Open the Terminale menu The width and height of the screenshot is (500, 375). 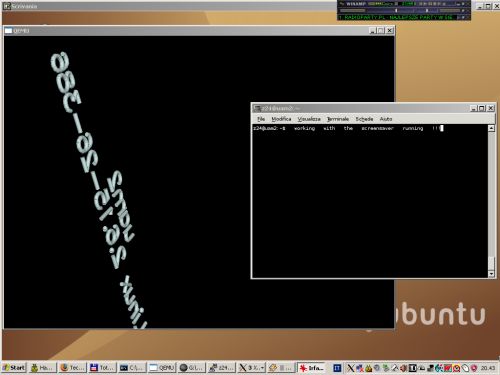point(338,119)
